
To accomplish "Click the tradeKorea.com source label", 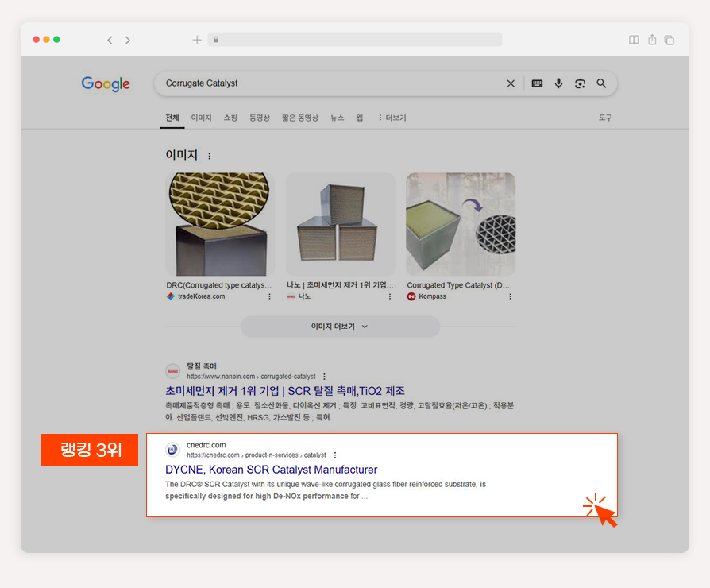I will [x=201, y=296].
